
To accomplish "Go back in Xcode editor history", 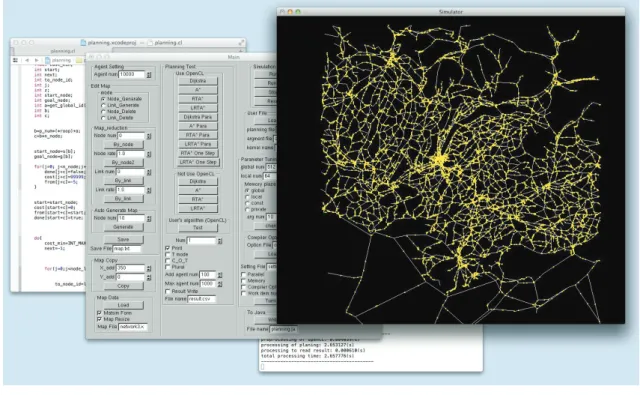I will [x=27, y=60].
